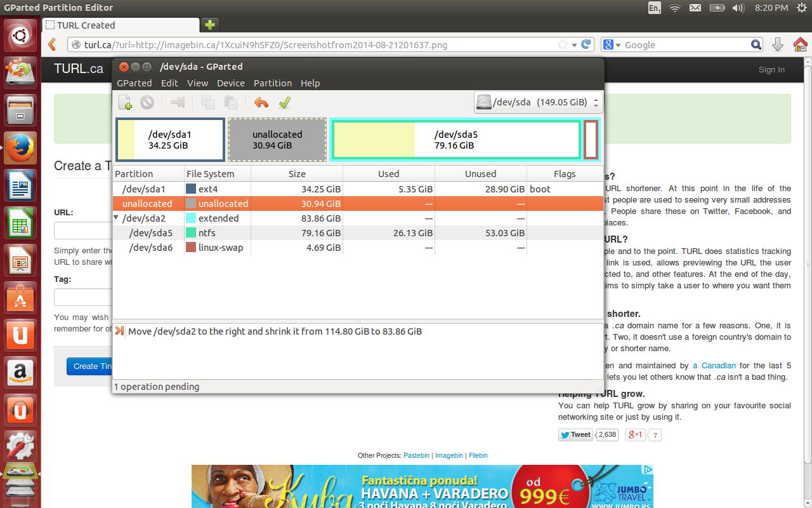Undo last operation with orange arrow

261,102
